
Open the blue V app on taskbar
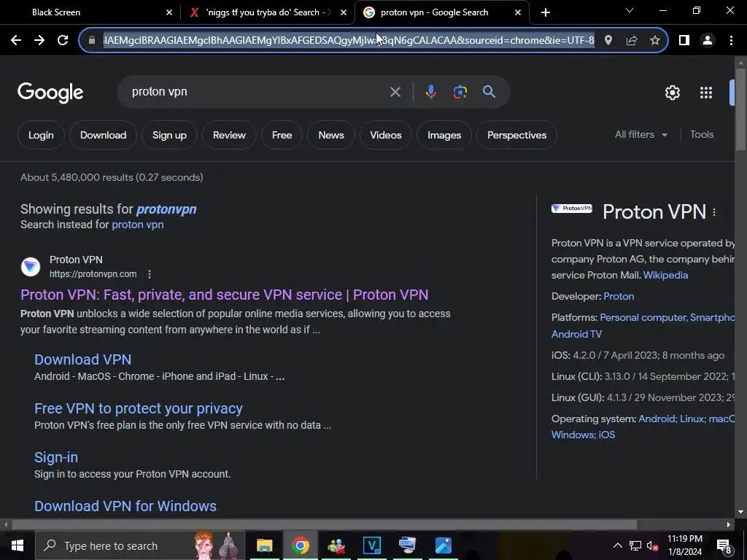371,545
